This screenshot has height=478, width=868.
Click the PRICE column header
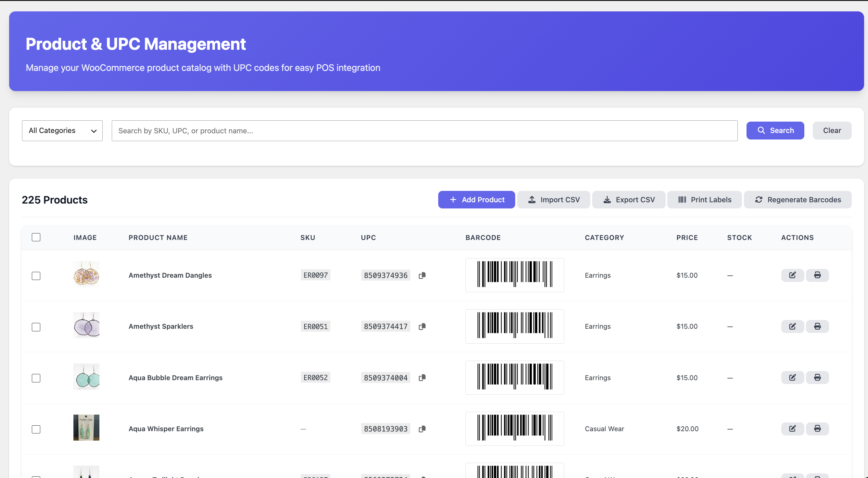click(x=687, y=237)
